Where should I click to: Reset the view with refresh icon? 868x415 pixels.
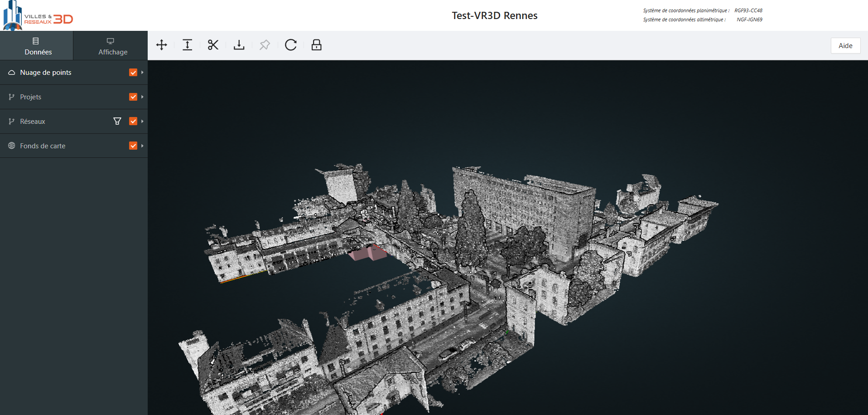[290, 45]
